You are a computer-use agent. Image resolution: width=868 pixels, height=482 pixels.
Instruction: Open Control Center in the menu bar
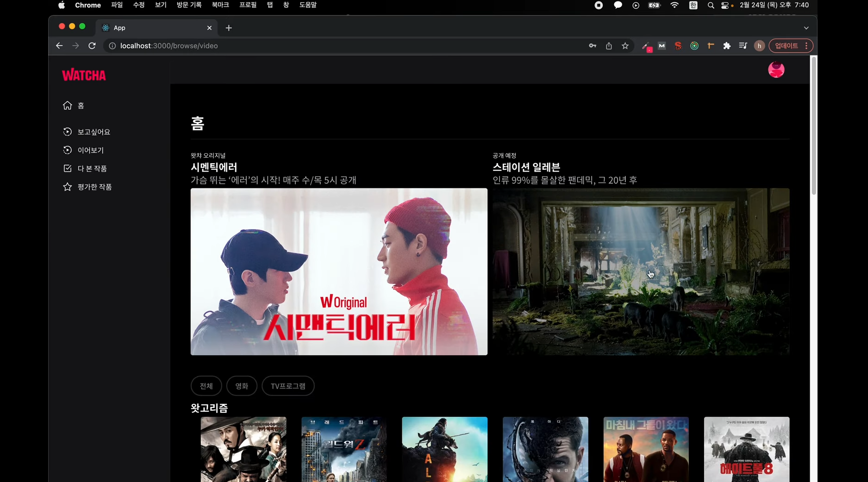(725, 5)
